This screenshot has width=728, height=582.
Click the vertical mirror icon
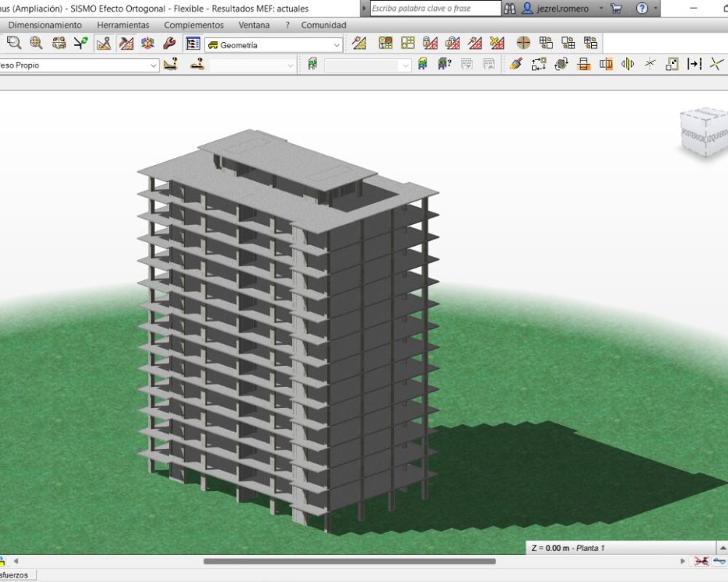628,64
